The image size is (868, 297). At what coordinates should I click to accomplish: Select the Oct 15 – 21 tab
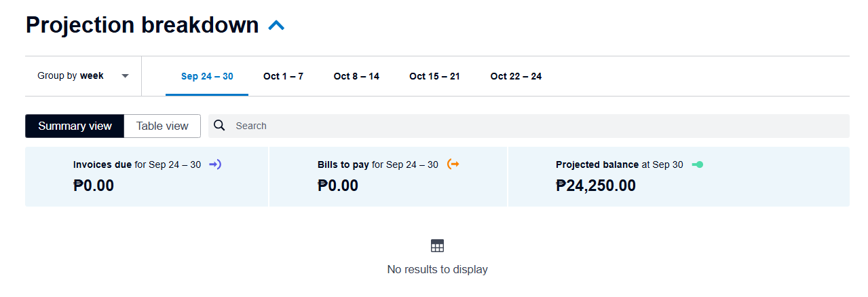pyautogui.click(x=434, y=76)
